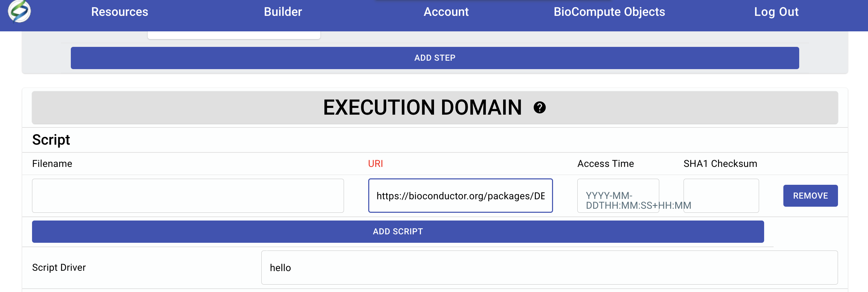
Task: Click the Access Time input field
Action: 618,196
